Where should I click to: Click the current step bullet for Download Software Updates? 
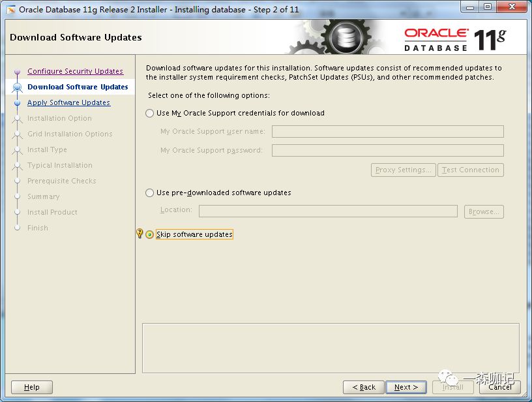pos(18,87)
